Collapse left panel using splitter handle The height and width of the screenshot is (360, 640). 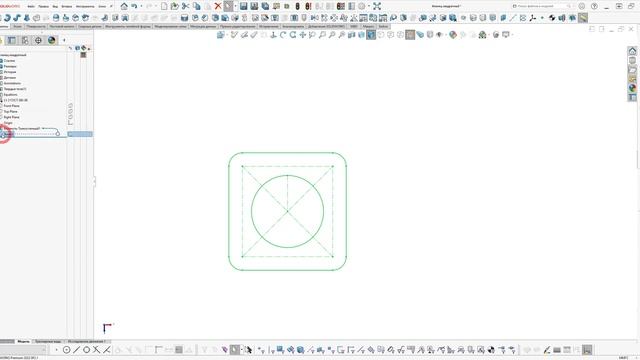click(x=94, y=181)
